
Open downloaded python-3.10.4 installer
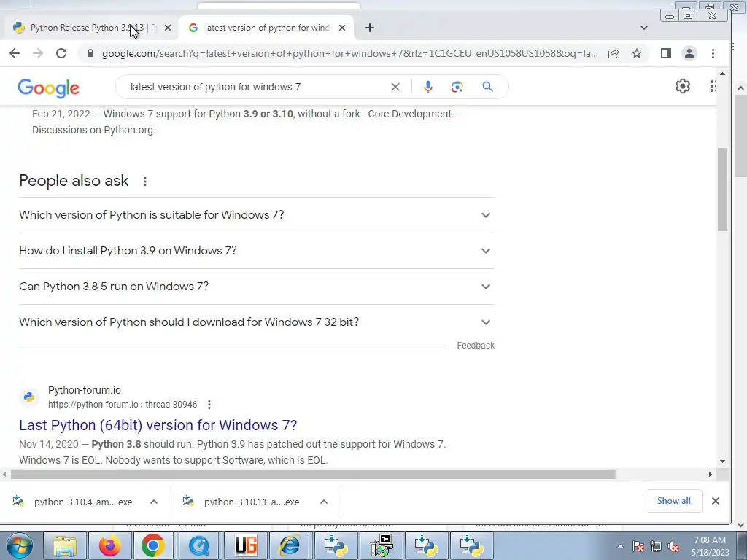(72, 502)
